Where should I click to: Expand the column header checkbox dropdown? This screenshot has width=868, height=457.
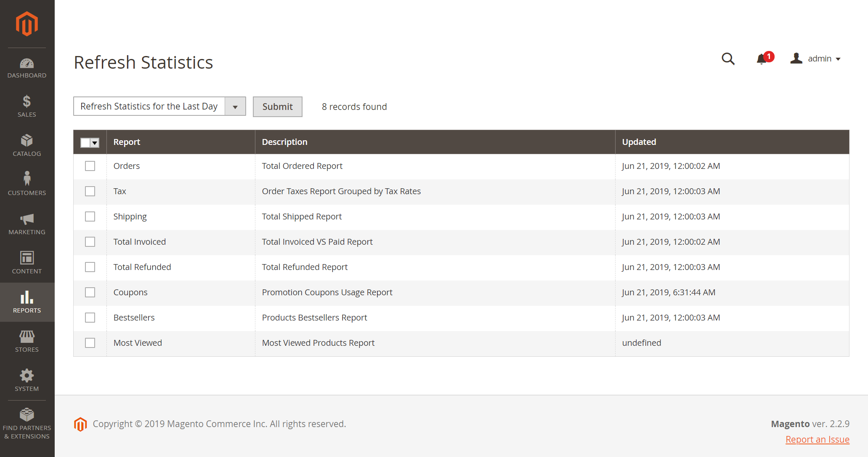[x=96, y=142]
